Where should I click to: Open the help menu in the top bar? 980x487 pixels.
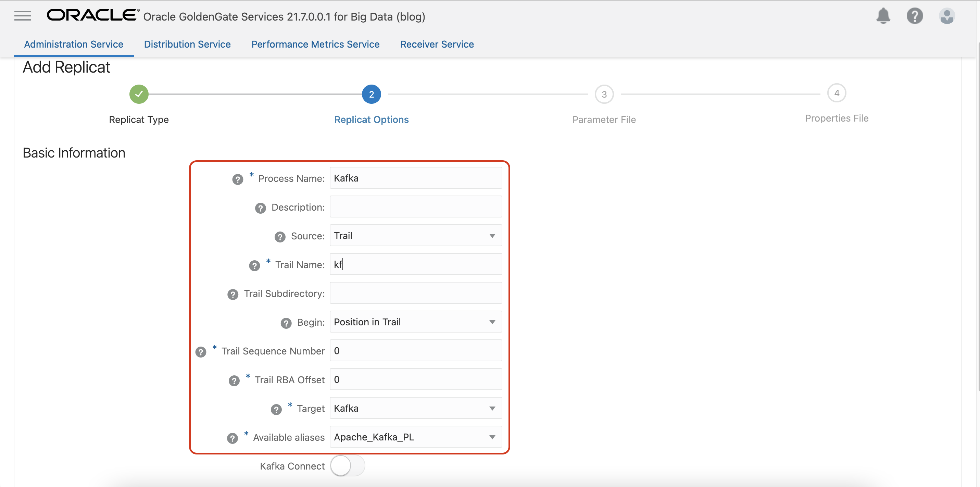tap(915, 16)
